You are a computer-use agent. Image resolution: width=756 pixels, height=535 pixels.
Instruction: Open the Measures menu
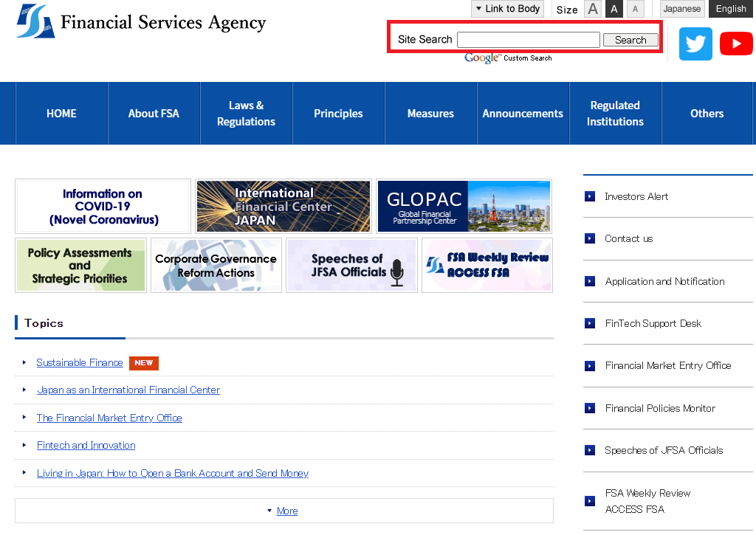430,113
